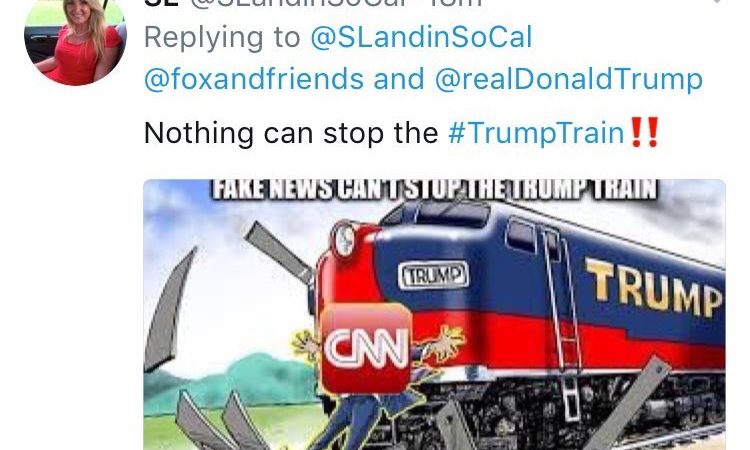
Task: Click the train's round headlight
Action: pos(344,241)
